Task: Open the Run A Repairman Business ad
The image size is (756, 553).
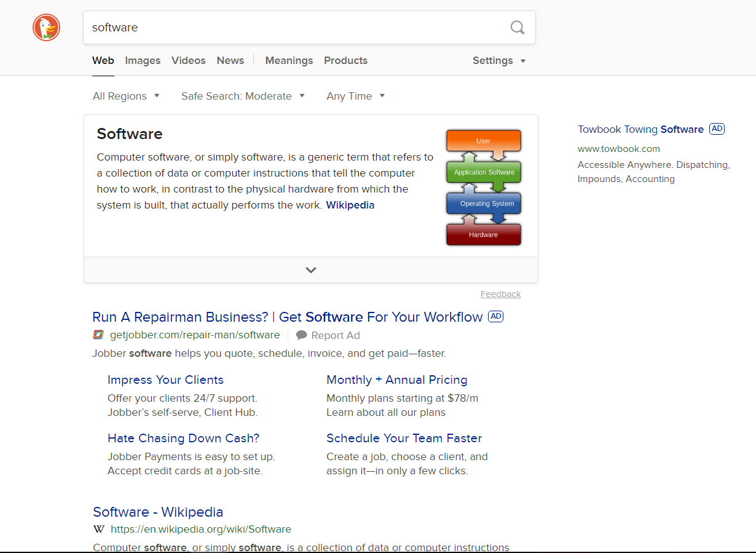Action: point(288,317)
